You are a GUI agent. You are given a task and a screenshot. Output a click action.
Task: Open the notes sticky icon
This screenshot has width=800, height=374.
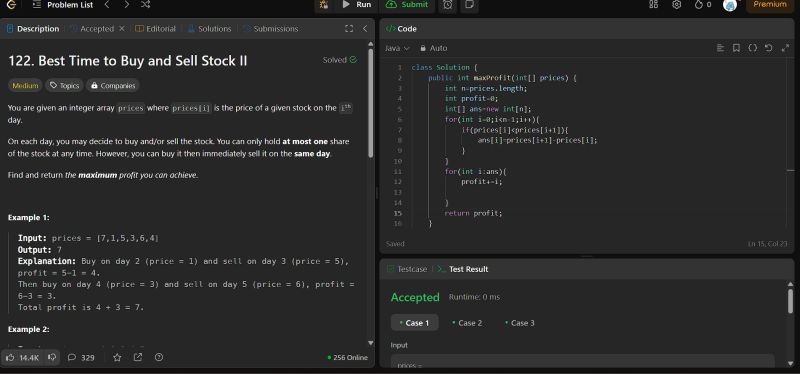[469, 5]
